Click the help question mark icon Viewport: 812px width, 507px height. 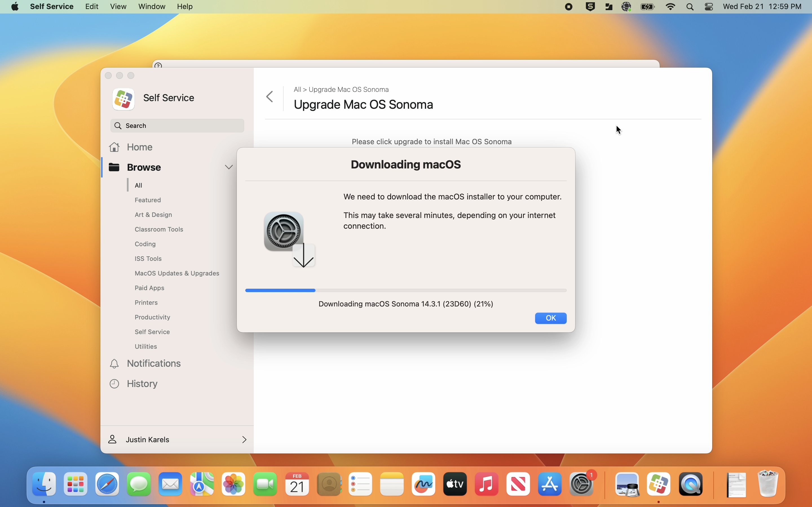159,65
